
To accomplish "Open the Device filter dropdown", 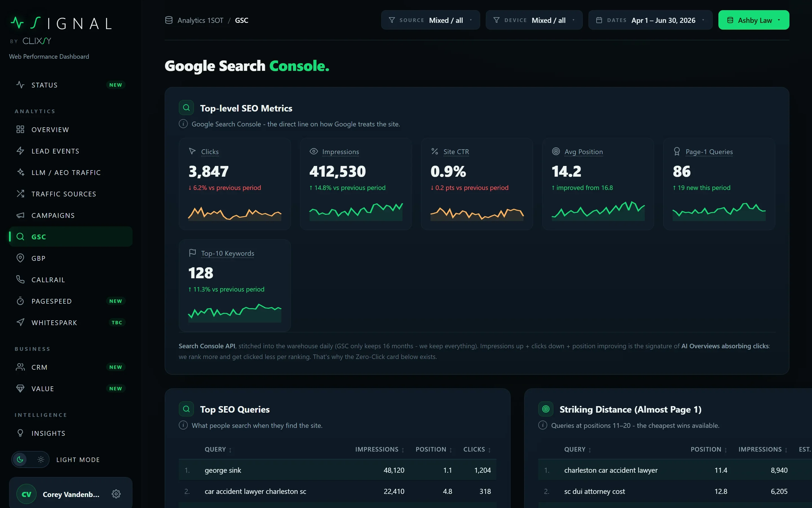I will tap(534, 20).
